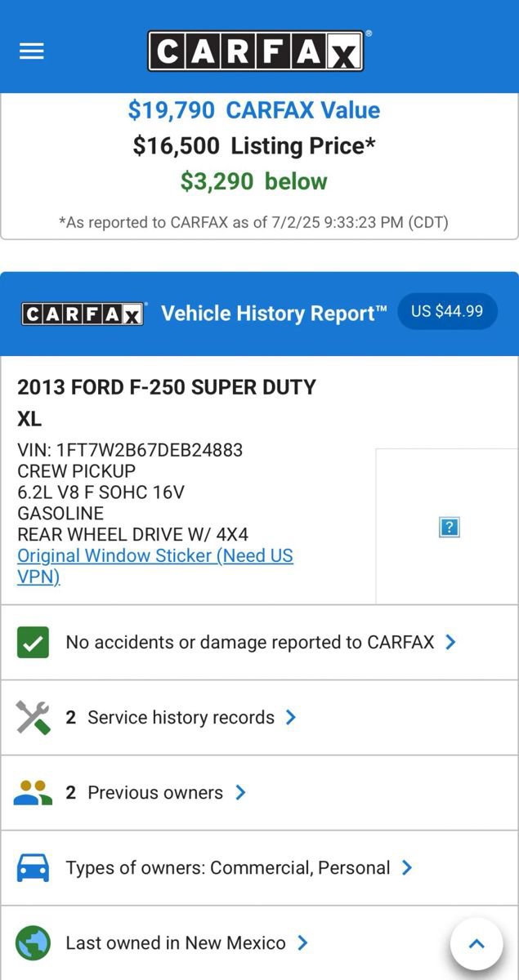The image size is (519, 980).
Task: Click the green no-accidents checkmark icon
Action: 34,642
